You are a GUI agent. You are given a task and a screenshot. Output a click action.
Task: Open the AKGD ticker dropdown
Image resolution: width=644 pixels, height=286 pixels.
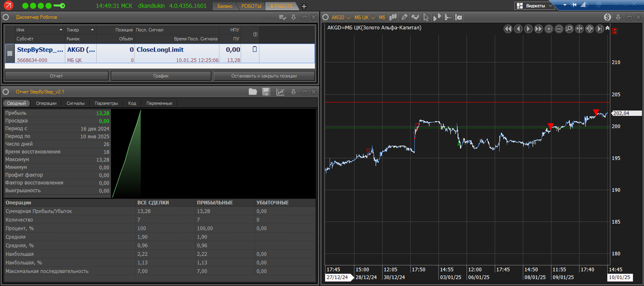(x=341, y=17)
